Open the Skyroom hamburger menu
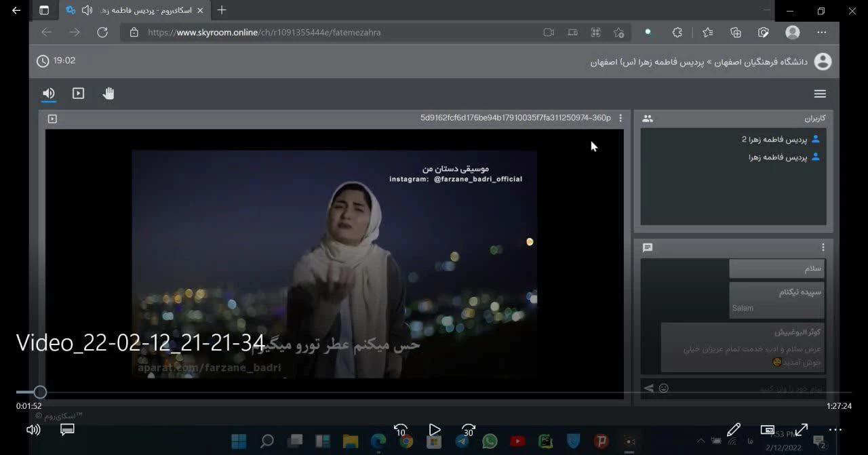Image resolution: width=868 pixels, height=455 pixels. tap(820, 94)
